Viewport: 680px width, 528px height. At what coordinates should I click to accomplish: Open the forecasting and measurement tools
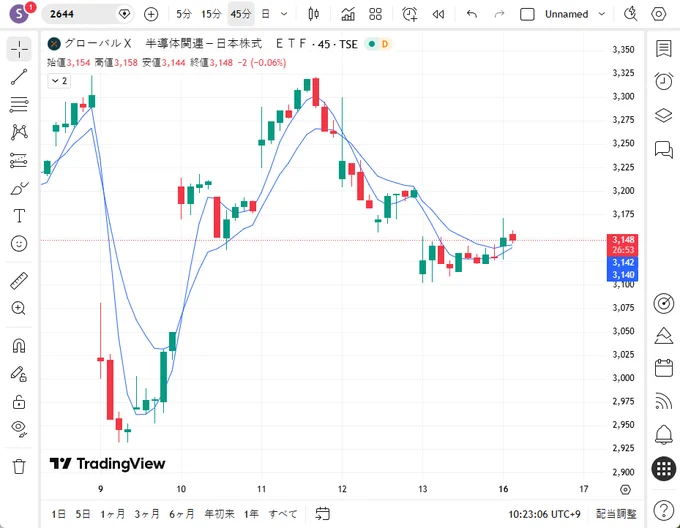pos(19,160)
